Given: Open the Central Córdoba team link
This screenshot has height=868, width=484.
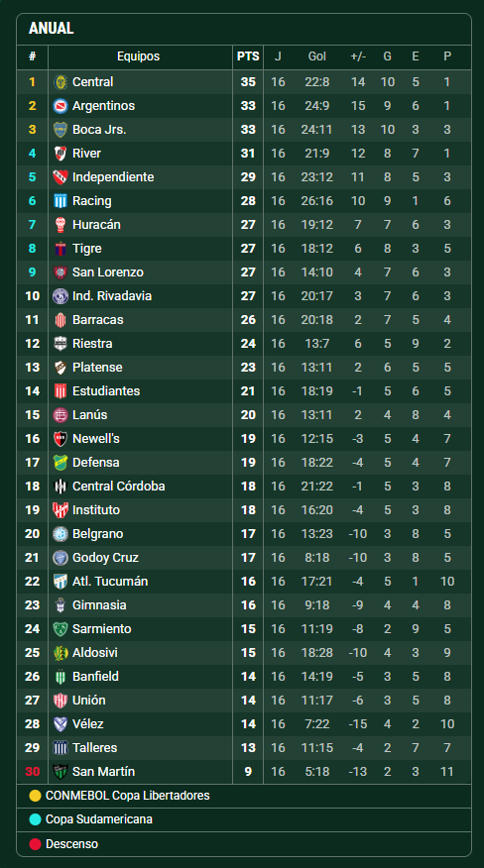Looking at the screenshot, I should (x=119, y=487).
